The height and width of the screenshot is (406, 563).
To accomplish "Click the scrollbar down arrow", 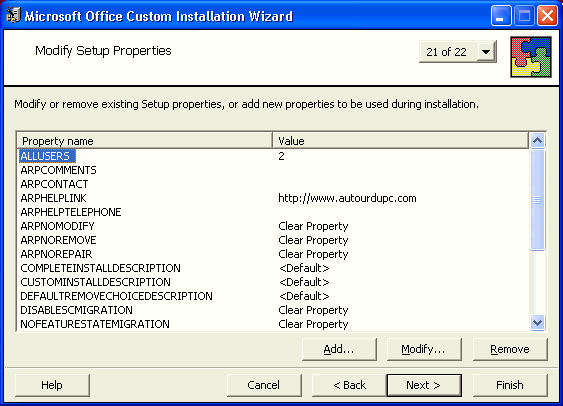I will coord(538,322).
